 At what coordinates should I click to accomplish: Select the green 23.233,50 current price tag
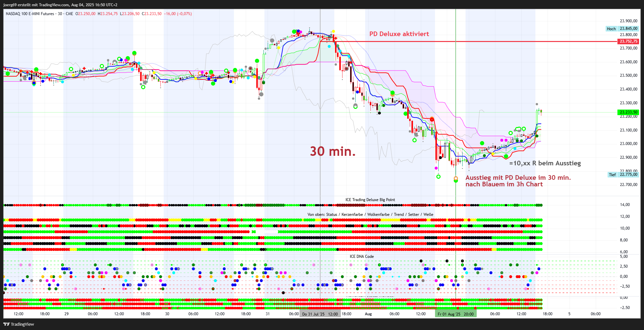click(x=628, y=112)
